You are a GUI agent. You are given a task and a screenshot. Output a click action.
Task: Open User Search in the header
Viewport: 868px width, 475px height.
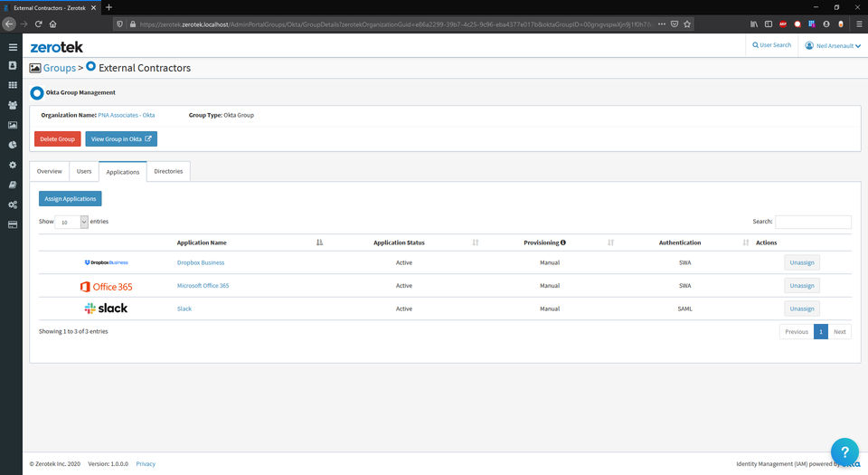point(771,45)
